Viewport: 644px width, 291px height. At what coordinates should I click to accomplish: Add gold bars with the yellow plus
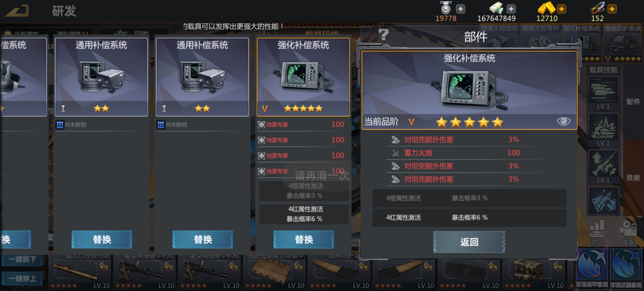coord(562,9)
